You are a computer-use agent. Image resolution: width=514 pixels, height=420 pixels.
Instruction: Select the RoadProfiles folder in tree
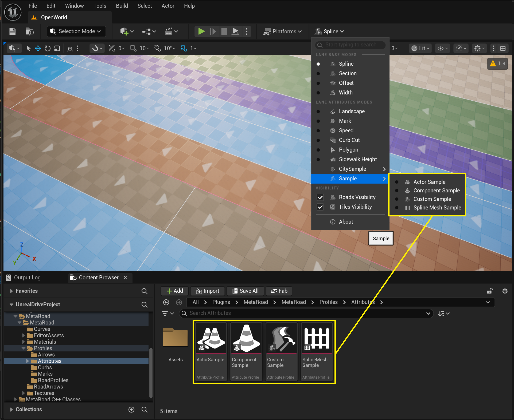click(x=53, y=380)
